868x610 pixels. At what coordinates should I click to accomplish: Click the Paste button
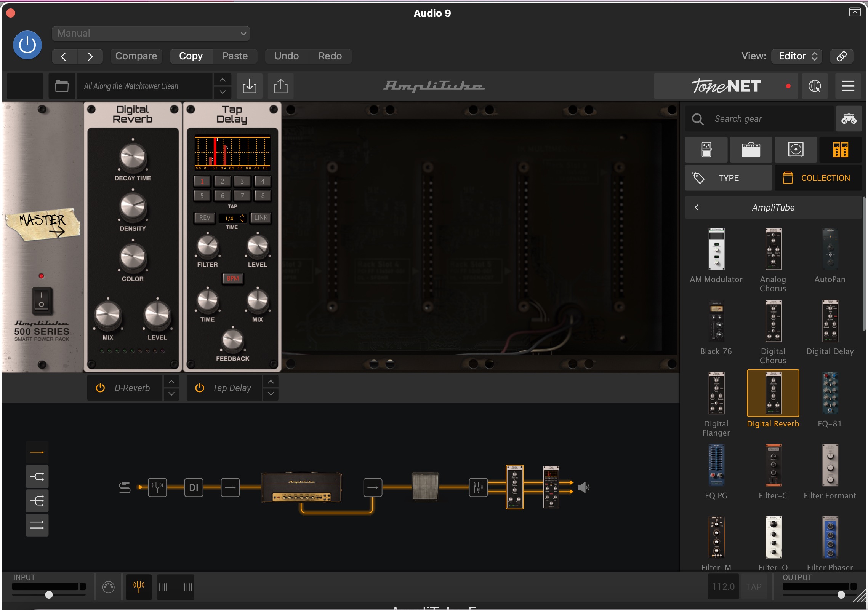pyautogui.click(x=235, y=56)
